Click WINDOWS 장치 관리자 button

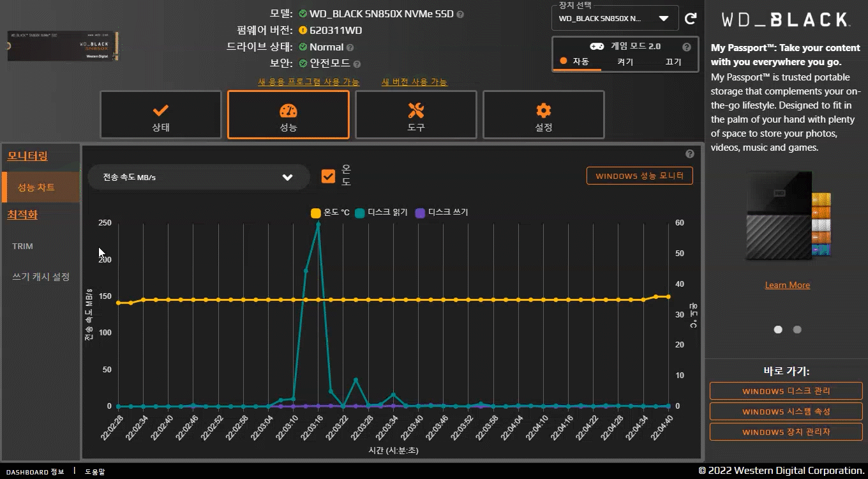click(x=786, y=432)
